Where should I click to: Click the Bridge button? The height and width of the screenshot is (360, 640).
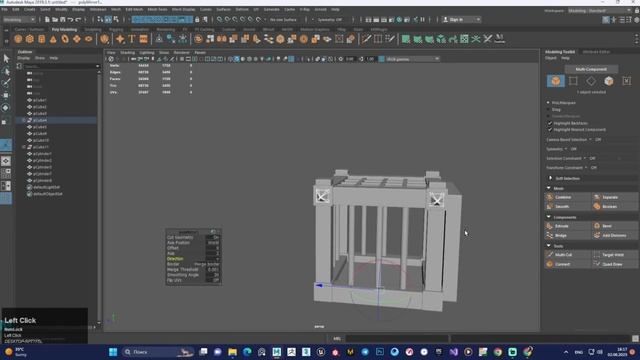[x=568, y=236]
